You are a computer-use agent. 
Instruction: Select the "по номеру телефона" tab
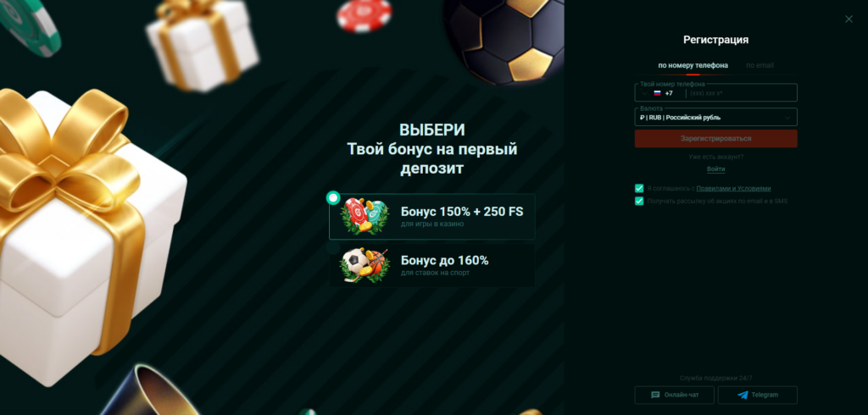pos(693,65)
